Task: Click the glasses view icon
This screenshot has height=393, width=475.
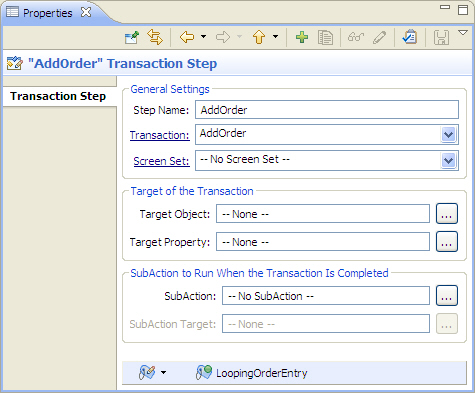Action: pos(356,37)
